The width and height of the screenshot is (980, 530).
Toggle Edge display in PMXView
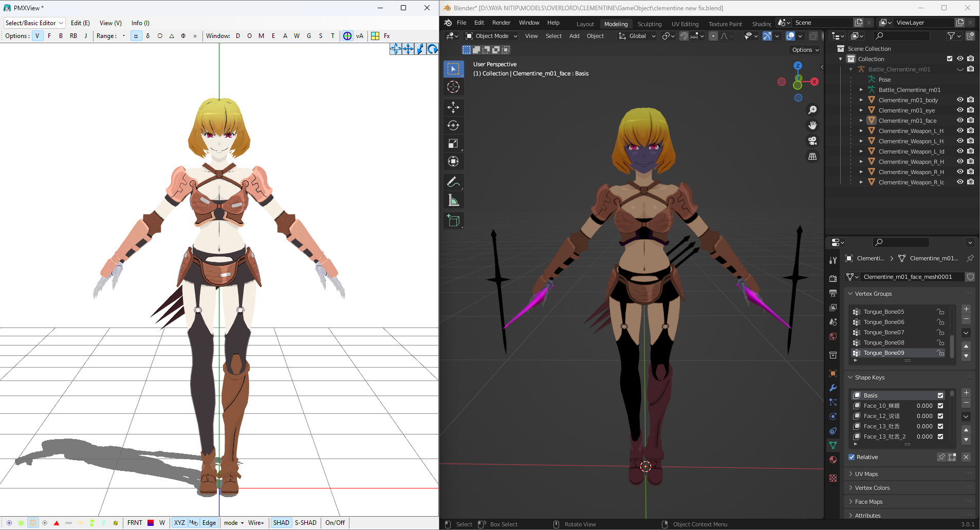(209, 523)
